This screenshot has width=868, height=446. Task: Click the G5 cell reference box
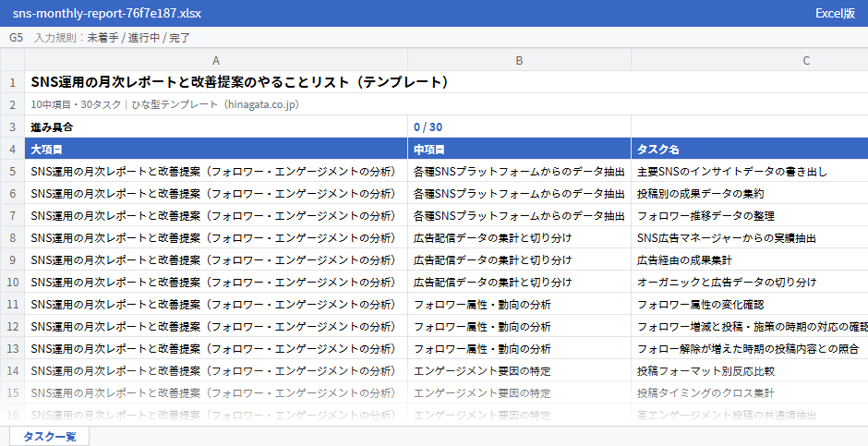tap(16, 38)
